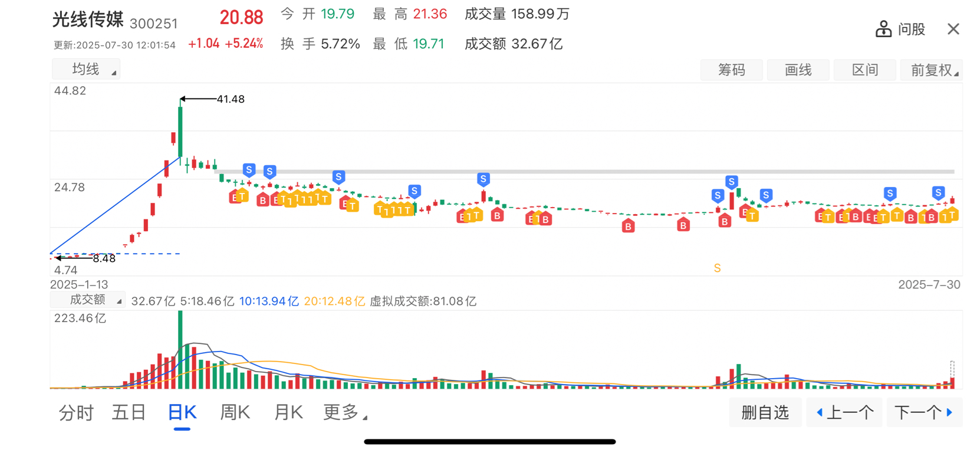This screenshot has height=453, width=980.
Task: Tap the leftmost blue S sell marker
Action: [249, 170]
